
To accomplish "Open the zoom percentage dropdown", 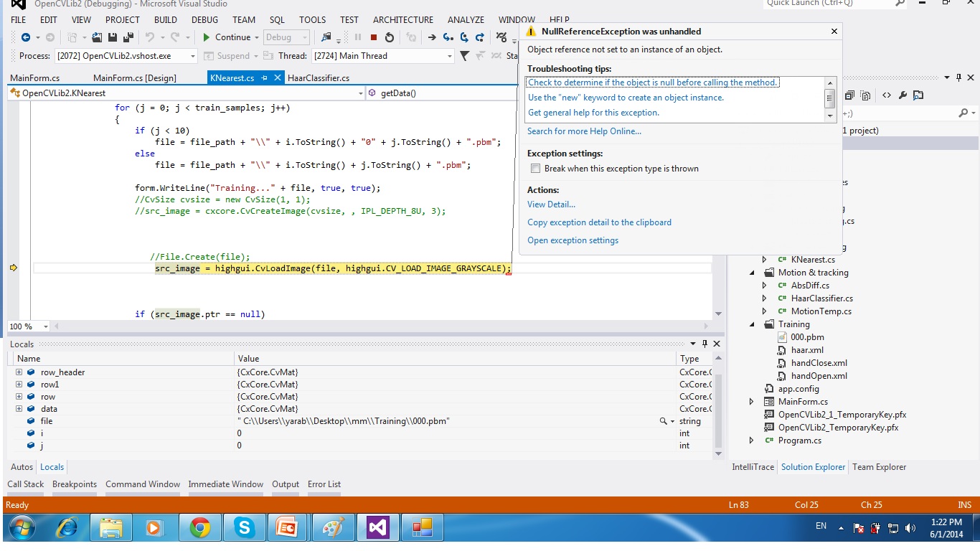I will click(46, 326).
